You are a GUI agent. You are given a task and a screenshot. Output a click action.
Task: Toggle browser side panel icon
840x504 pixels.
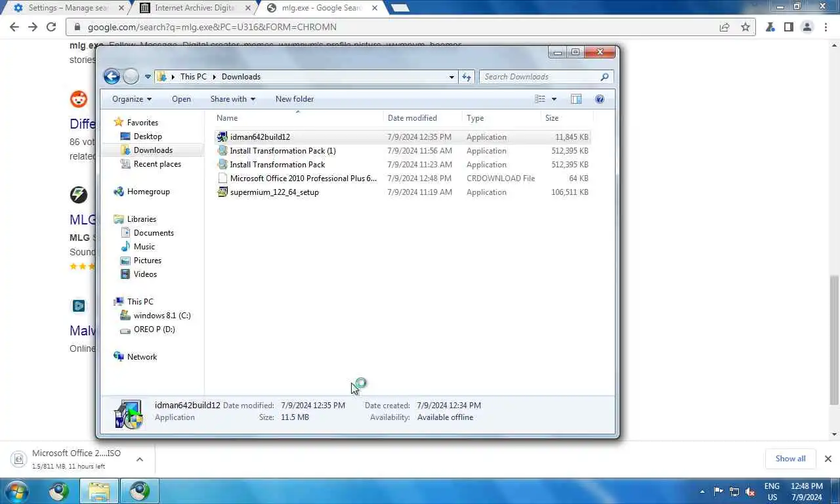(789, 27)
